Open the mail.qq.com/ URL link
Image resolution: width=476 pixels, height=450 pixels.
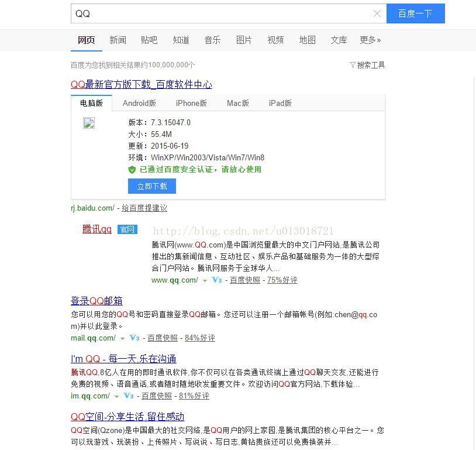(x=93, y=338)
